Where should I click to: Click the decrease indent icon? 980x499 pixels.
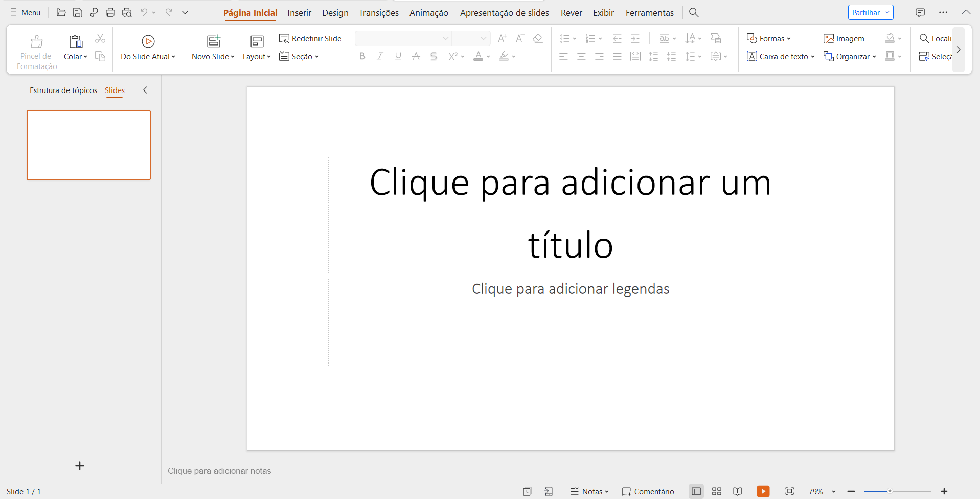click(617, 38)
